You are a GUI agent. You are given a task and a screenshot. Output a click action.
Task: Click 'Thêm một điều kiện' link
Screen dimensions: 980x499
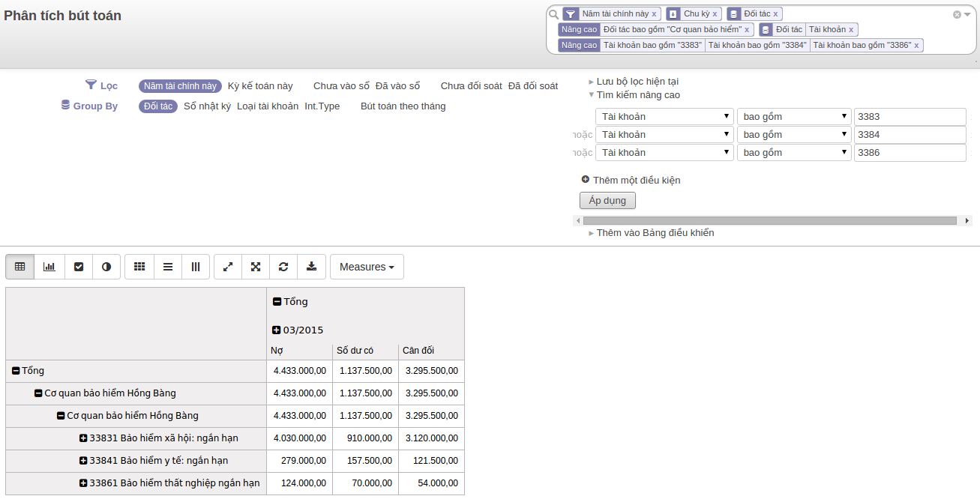tap(636, 181)
